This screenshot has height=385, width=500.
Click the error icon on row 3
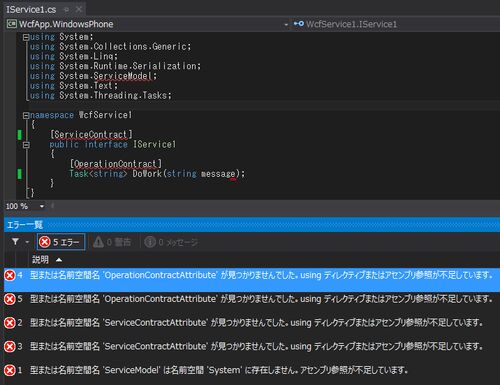pyautogui.click(x=10, y=346)
